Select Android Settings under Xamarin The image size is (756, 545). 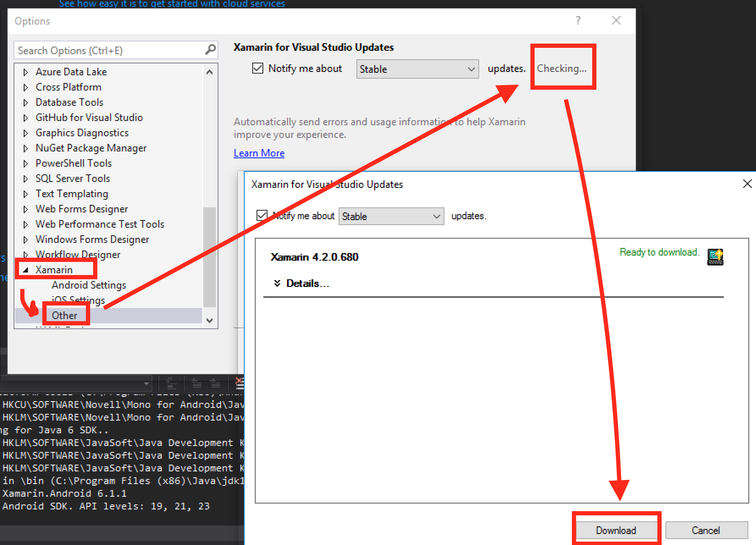click(89, 285)
